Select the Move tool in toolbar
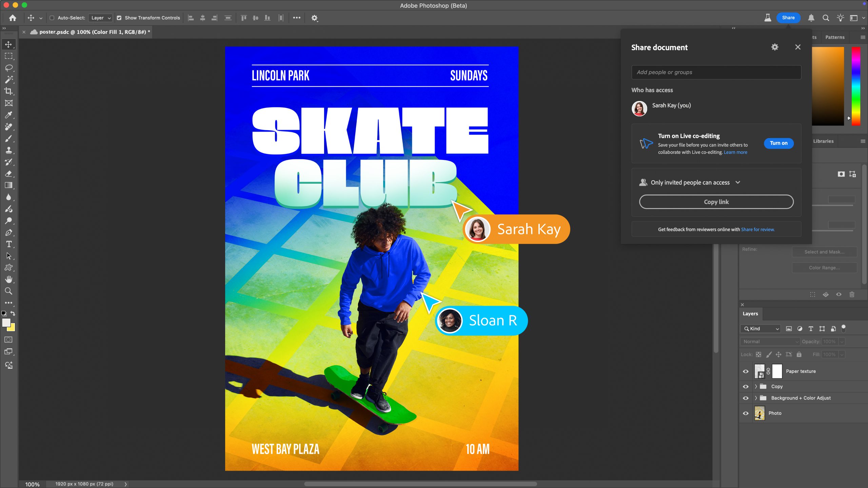 [x=8, y=45]
